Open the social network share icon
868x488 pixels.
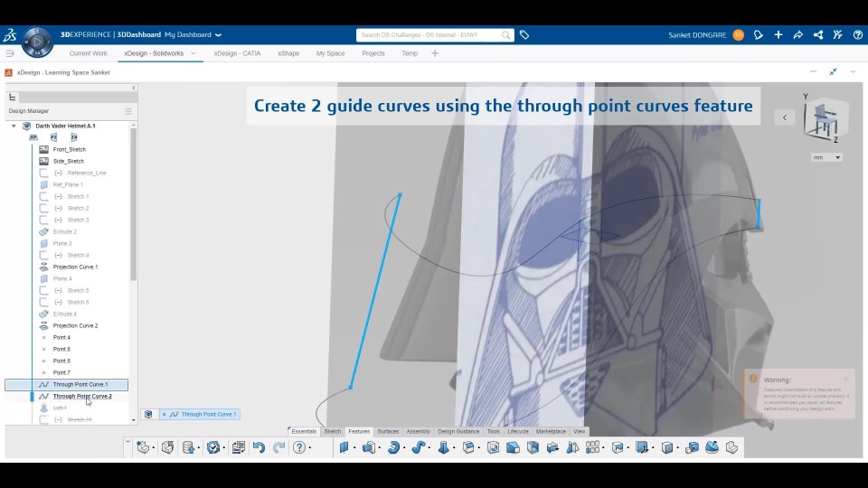pyautogui.click(x=818, y=35)
